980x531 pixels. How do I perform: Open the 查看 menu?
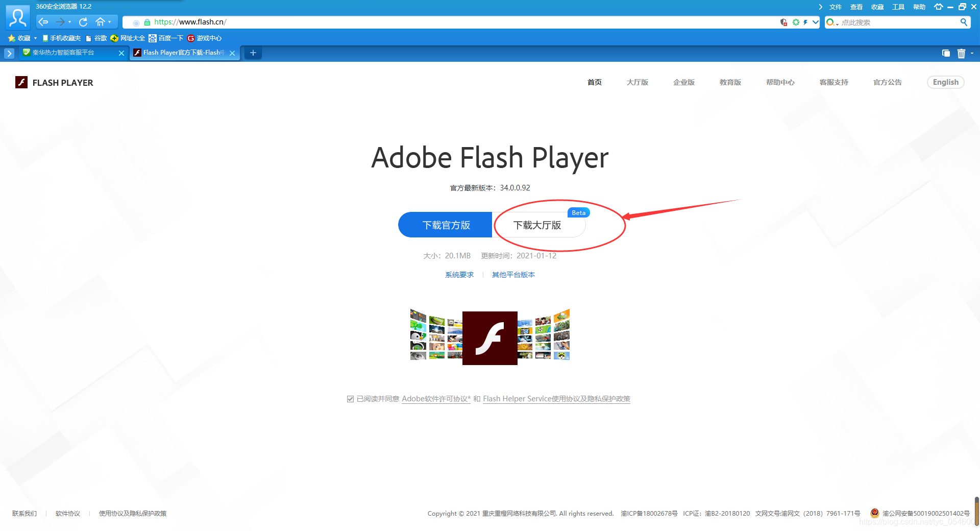point(856,7)
